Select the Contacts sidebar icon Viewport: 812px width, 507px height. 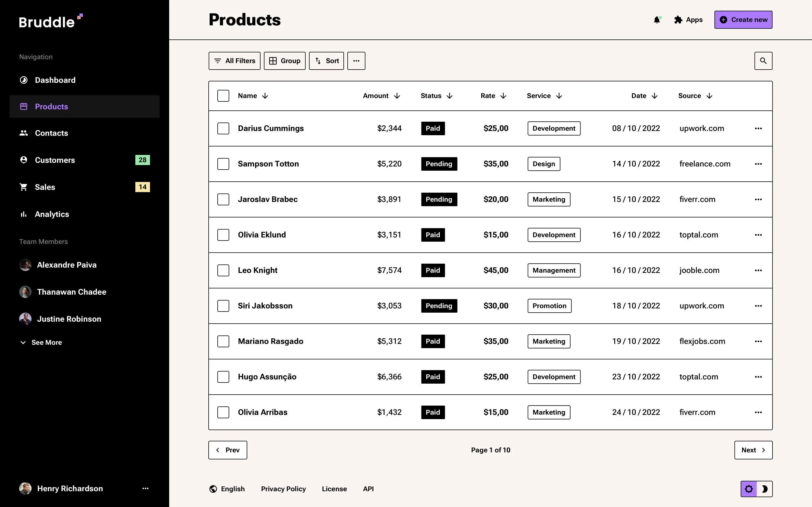[23, 133]
